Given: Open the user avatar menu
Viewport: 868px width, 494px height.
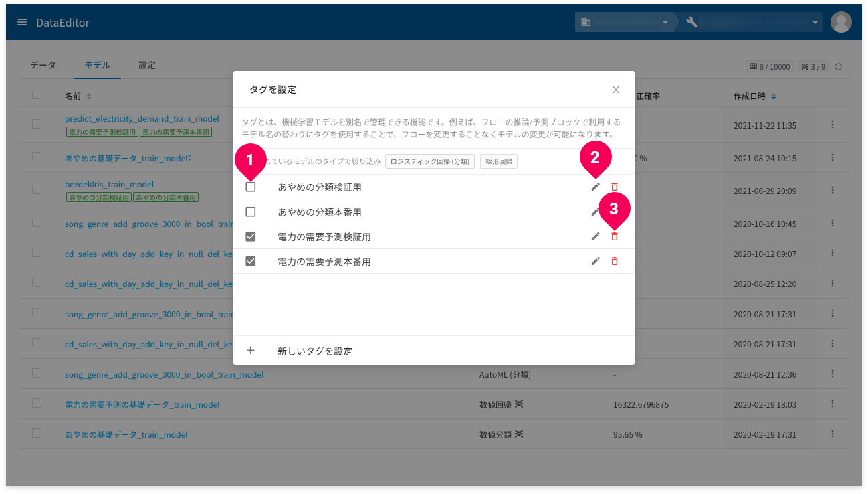Looking at the screenshot, I should [x=841, y=22].
